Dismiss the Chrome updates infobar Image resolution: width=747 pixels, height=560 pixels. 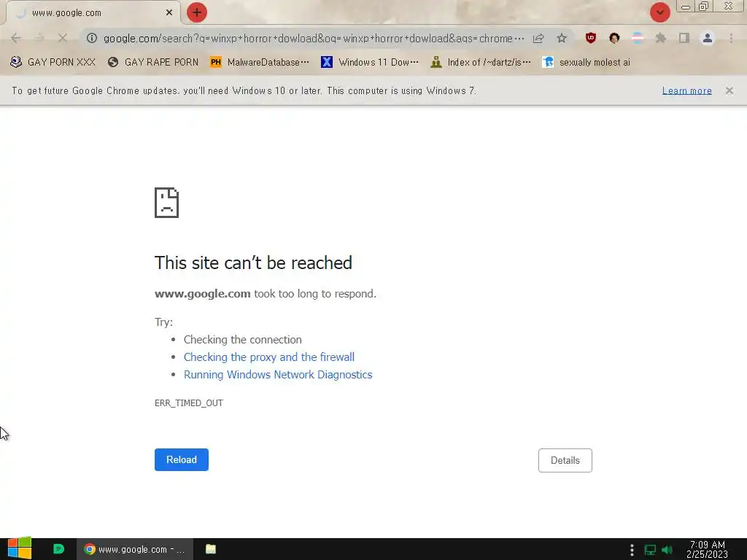click(729, 90)
